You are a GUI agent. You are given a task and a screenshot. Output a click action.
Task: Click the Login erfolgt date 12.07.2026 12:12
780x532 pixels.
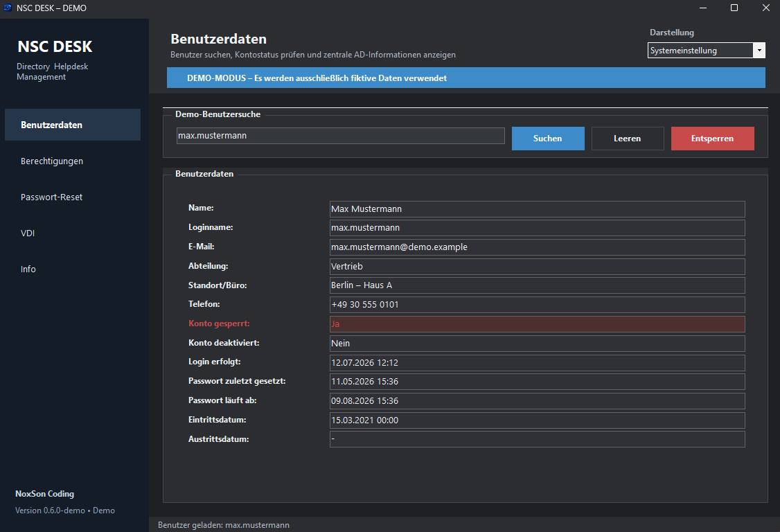click(538, 363)
